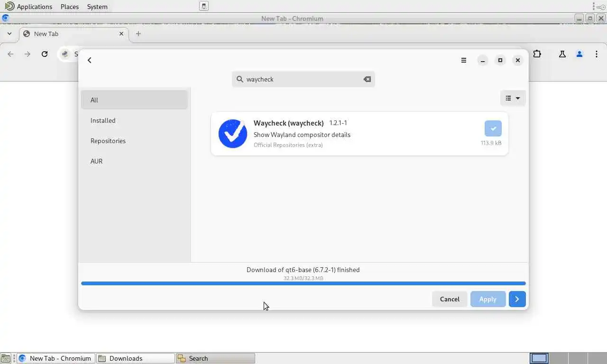Open a new Chromium tab
Image resolution: width=607 pixels, height=364 pixels.
click(x=138, y=34)
